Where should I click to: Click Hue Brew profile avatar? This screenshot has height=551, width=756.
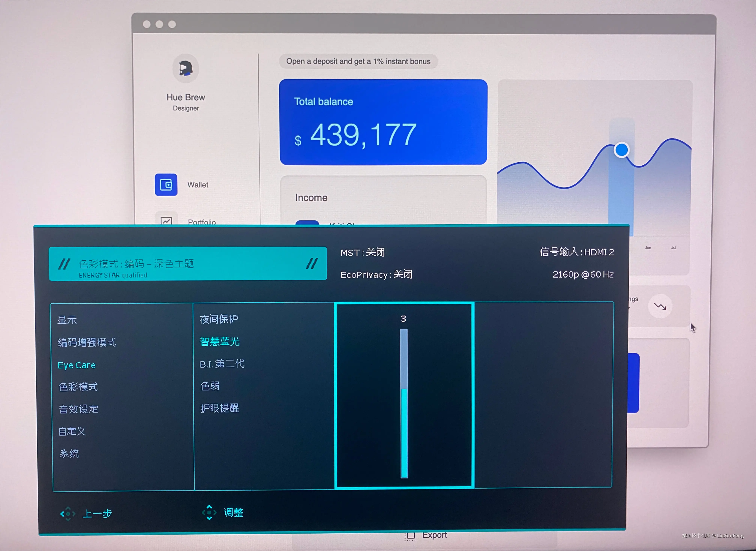point(185,69)
